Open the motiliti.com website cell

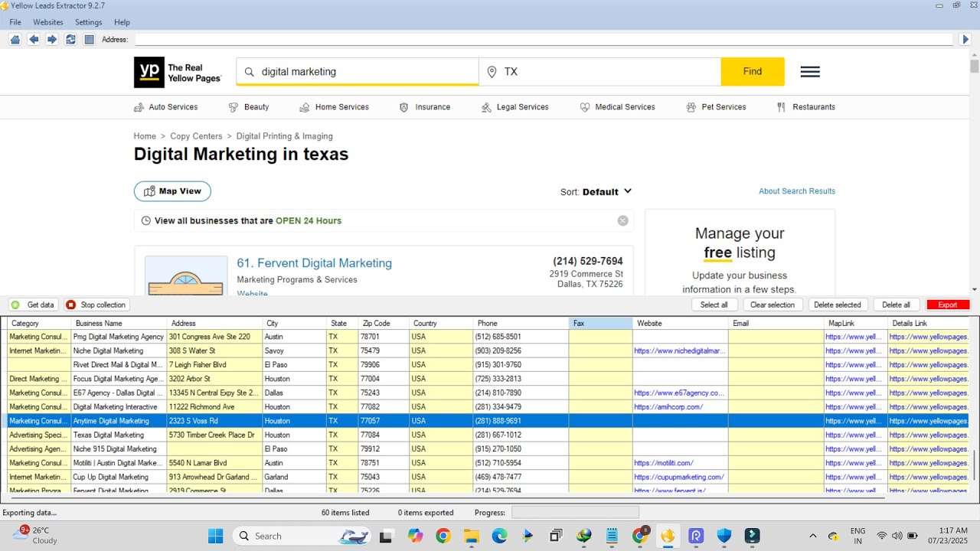pos(681,463)
